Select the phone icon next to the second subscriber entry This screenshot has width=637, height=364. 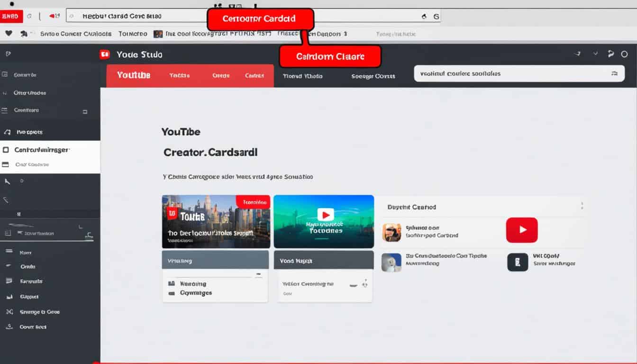(517, 262)
